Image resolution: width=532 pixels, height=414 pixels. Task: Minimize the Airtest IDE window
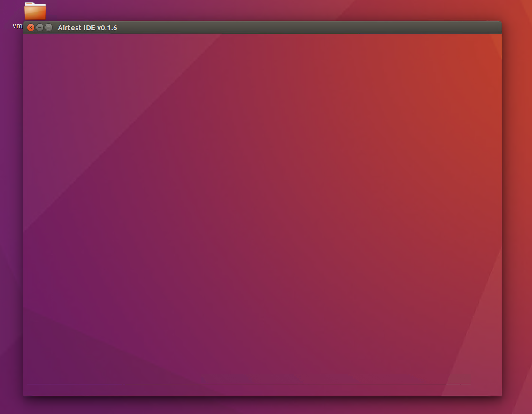coord(39,28)
